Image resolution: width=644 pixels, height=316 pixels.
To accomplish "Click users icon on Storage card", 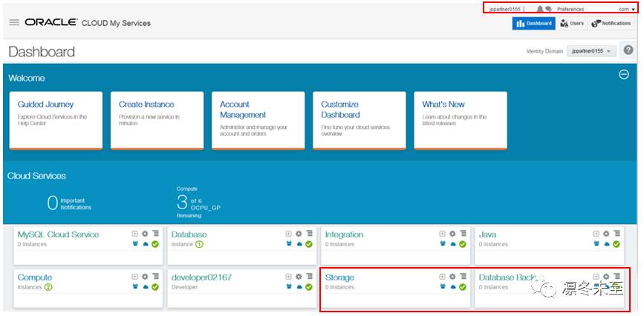I will pyautogui.click(x=443, y=286).
